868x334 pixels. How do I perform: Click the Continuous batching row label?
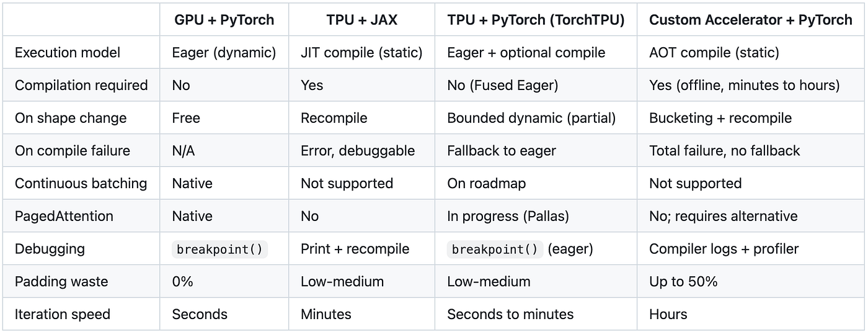click(81, 183)
